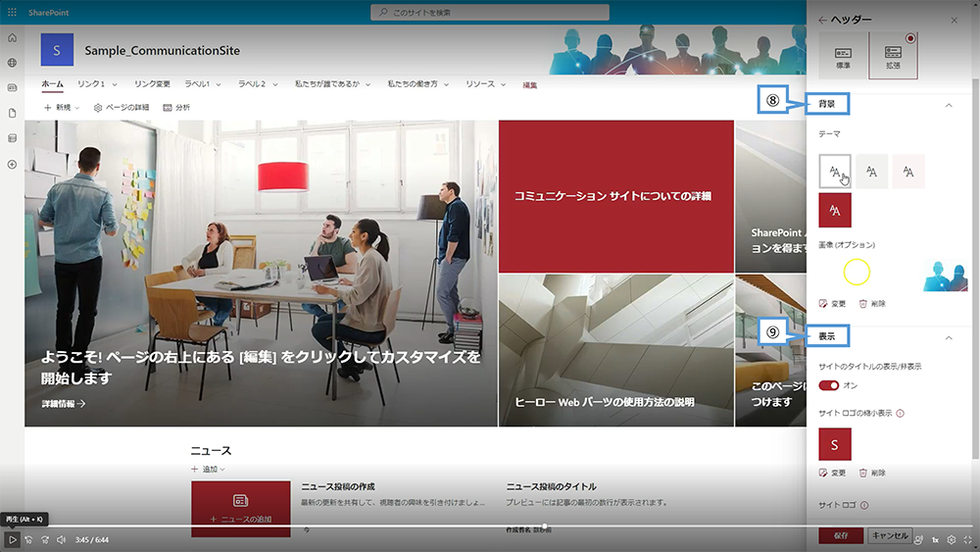The width and height of the screenshot is (980, 552).
Task: Skip back 10 seconds in video
Action: [x=28, y=539]
